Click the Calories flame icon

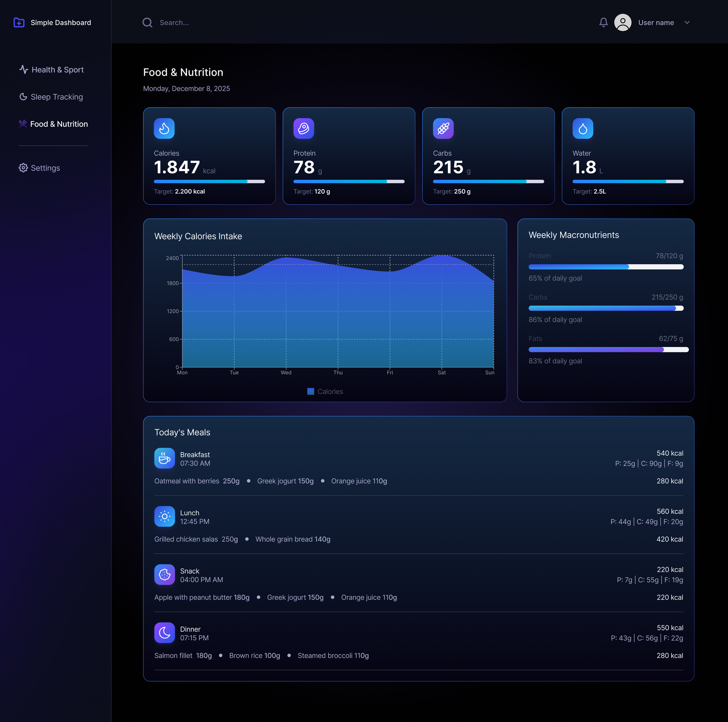(x=164, y=128)
